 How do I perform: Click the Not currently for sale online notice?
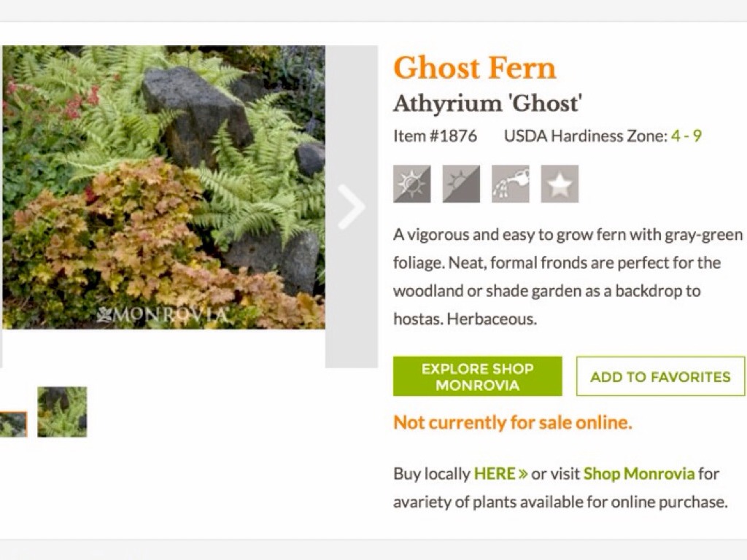513,423
